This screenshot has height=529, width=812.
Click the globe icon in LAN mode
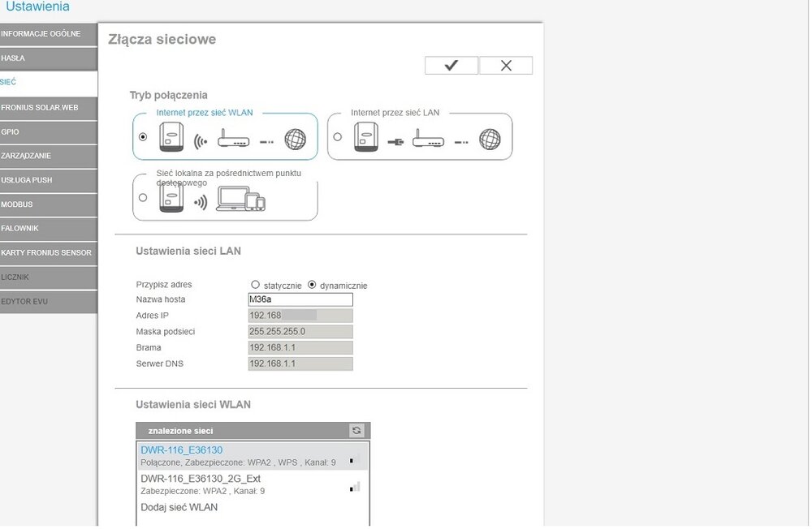coord(490,140)
